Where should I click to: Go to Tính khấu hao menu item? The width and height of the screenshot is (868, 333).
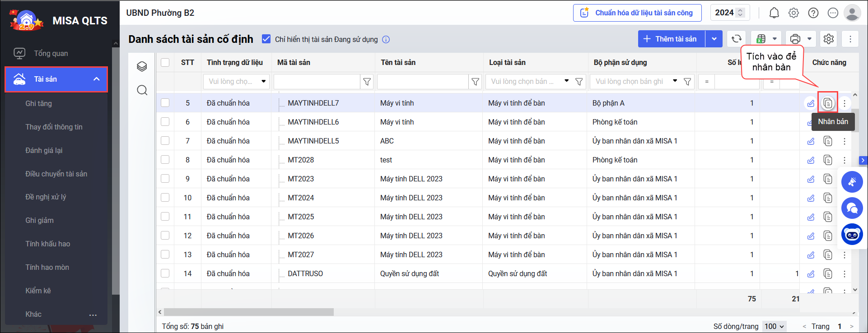pos(47,244)
